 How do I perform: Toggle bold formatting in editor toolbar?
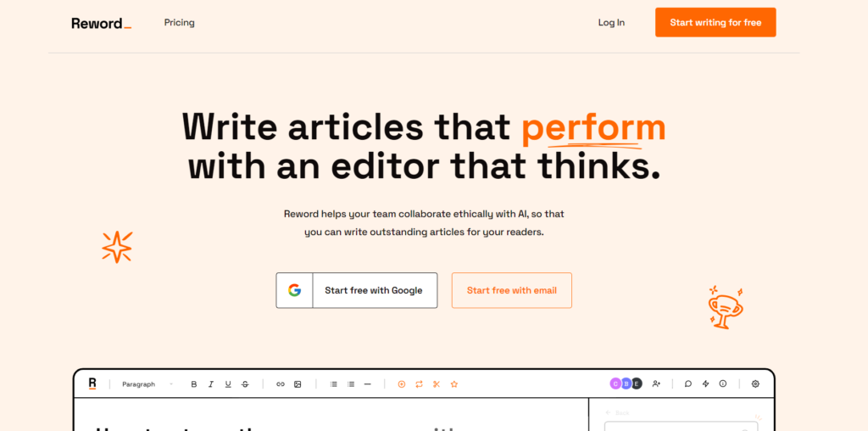[x=193, y=384]
